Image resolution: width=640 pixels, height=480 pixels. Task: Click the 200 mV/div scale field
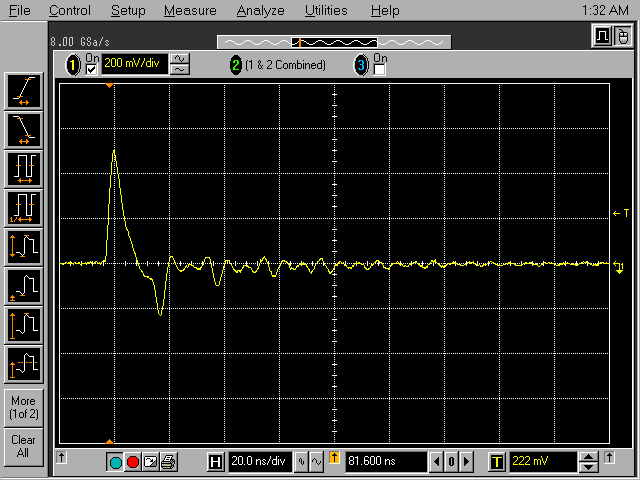(134, 64)
